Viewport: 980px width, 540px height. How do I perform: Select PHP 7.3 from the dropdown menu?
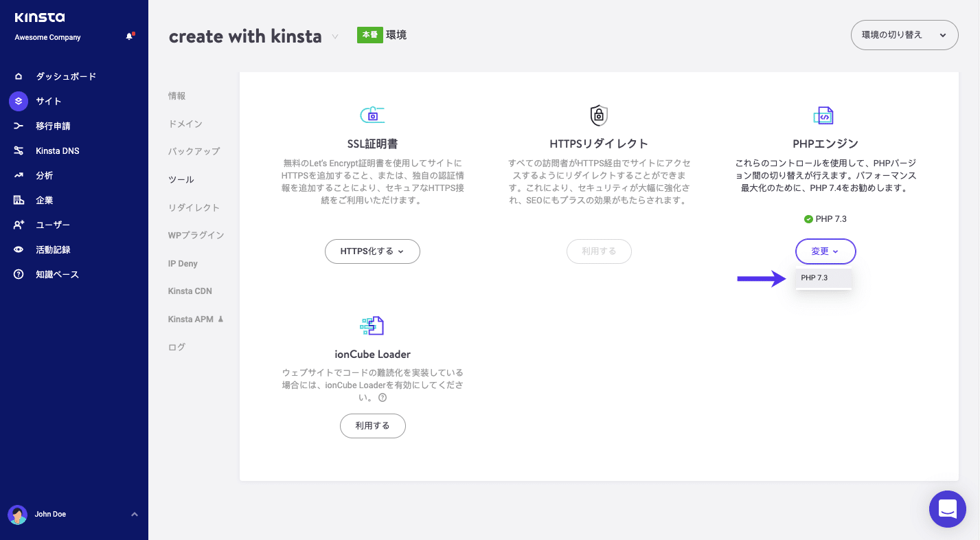click(823, 278)
